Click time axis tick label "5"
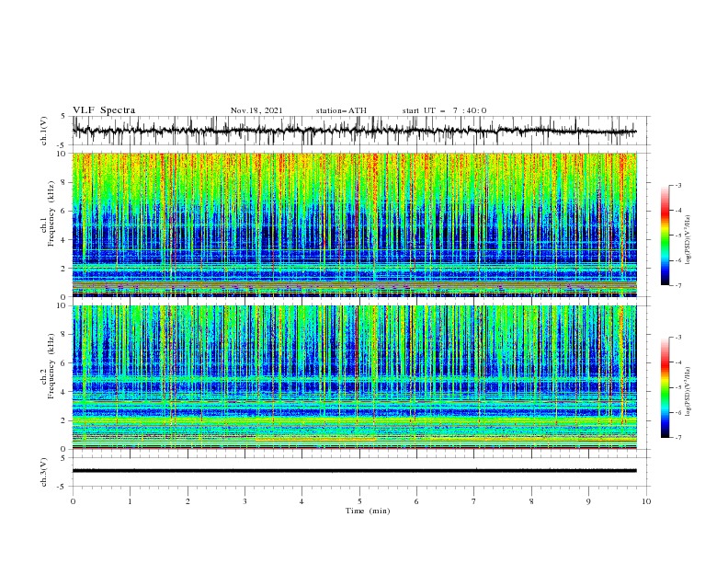The height and width of the screenshot is (563, 728). [359, 501]
